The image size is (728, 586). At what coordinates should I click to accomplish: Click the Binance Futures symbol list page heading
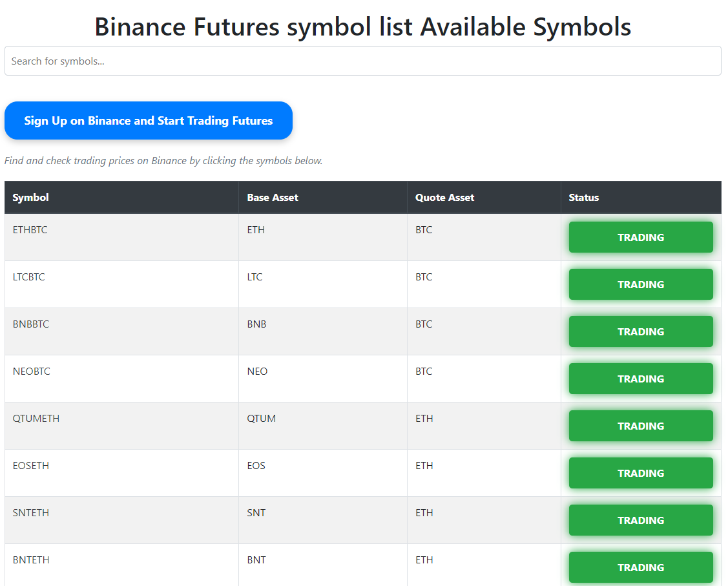(x=362, y=26)
